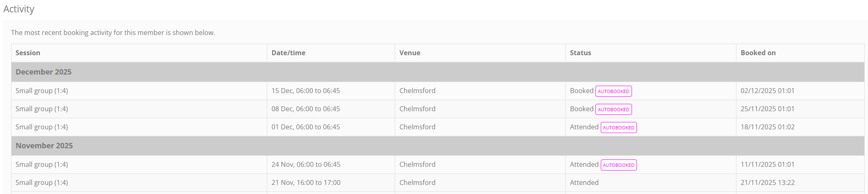This screenshot has width=868, height=194.
Task: Collapse the December 2025 group row
Action: click(44, 72)
